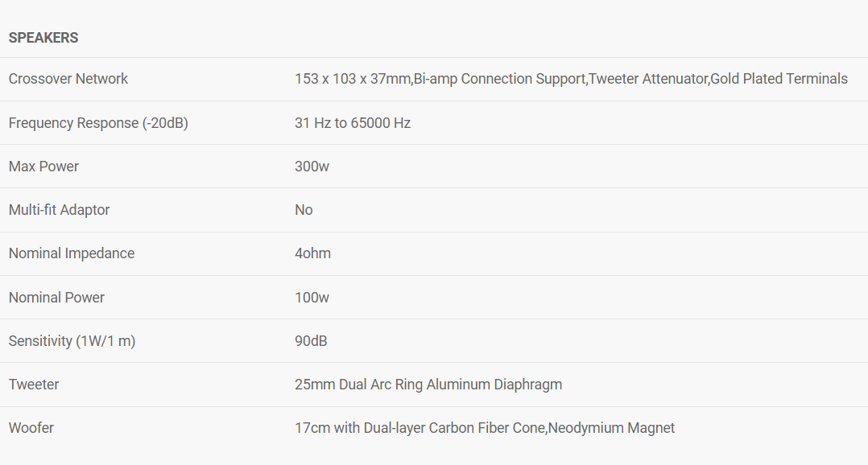The image size is (868, 465).
Task: Select the Crossover Network label
Action: tap(68, 79)
